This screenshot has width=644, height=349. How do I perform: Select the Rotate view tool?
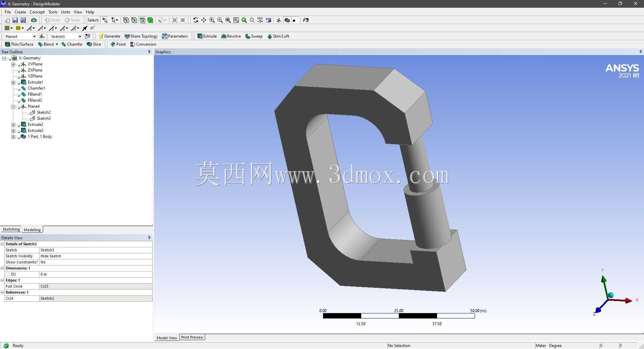pos(196,20)
